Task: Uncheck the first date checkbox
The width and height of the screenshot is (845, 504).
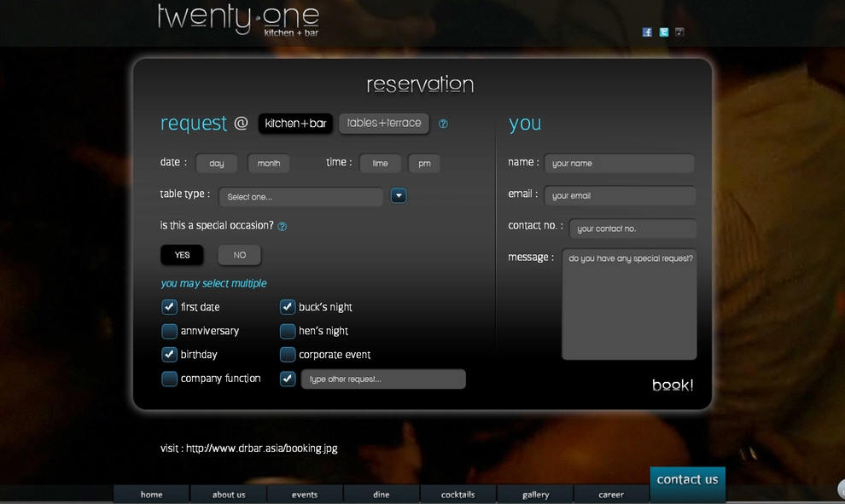Action: (x=169, y=307)
